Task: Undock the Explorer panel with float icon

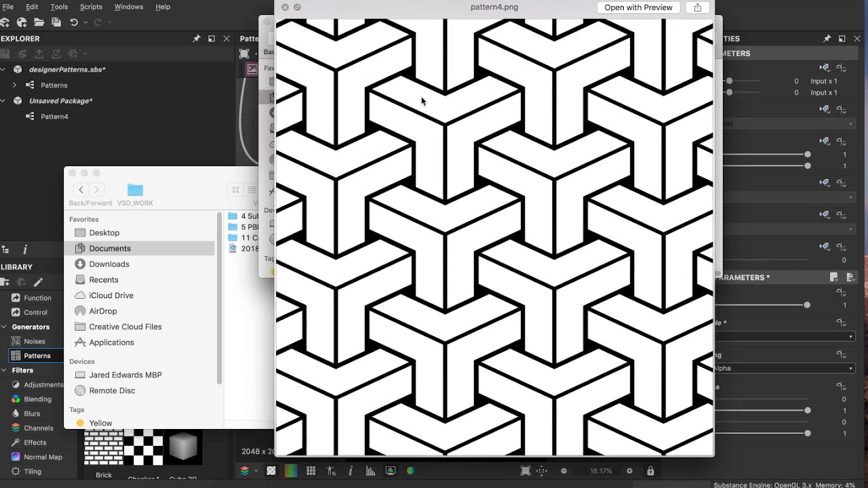Action: click(212, 39)
